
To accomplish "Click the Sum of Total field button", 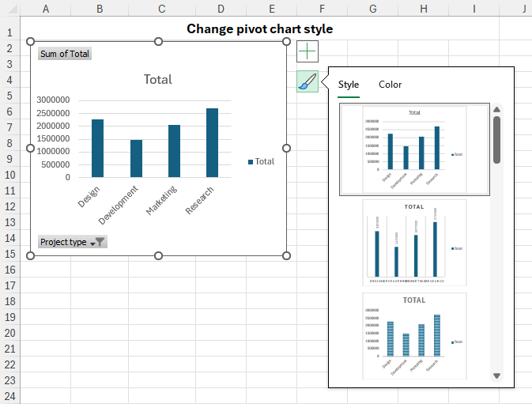I will [65, 54].
